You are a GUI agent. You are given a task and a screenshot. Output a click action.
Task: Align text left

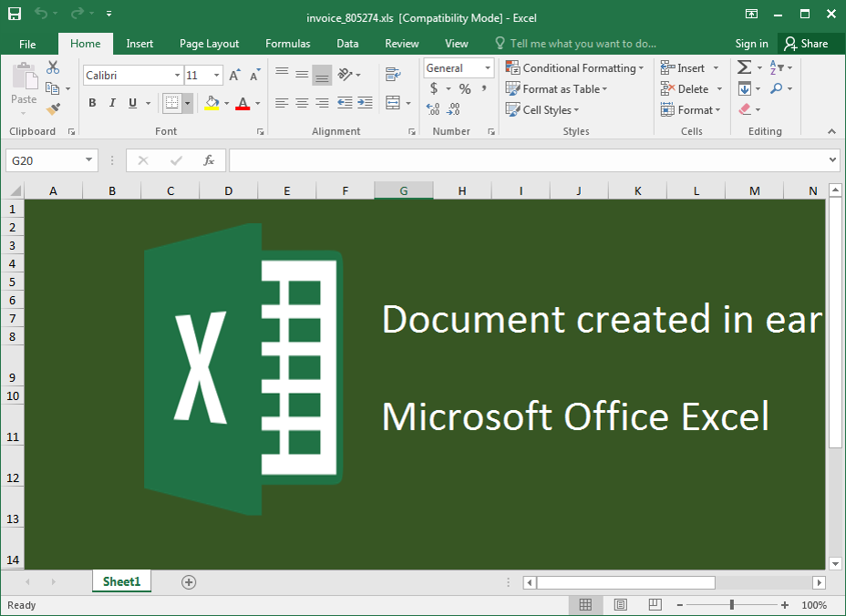pos(282,103)
